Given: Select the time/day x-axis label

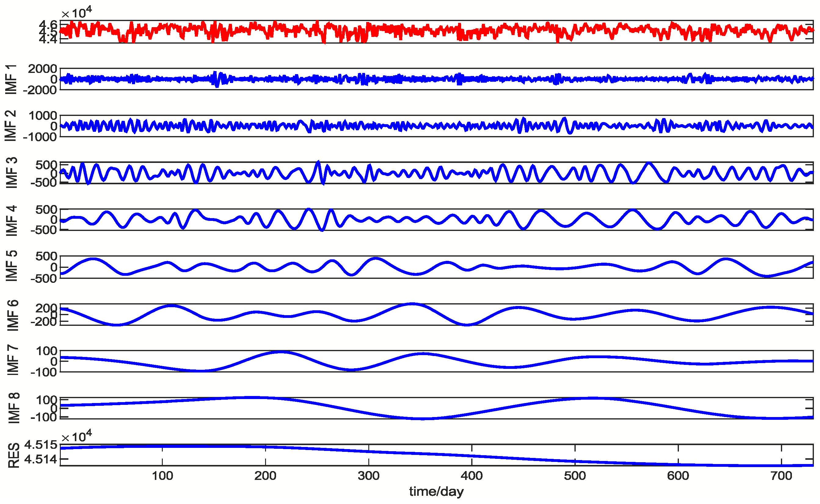Looking at the screenshot, I should tap(436, 491).
